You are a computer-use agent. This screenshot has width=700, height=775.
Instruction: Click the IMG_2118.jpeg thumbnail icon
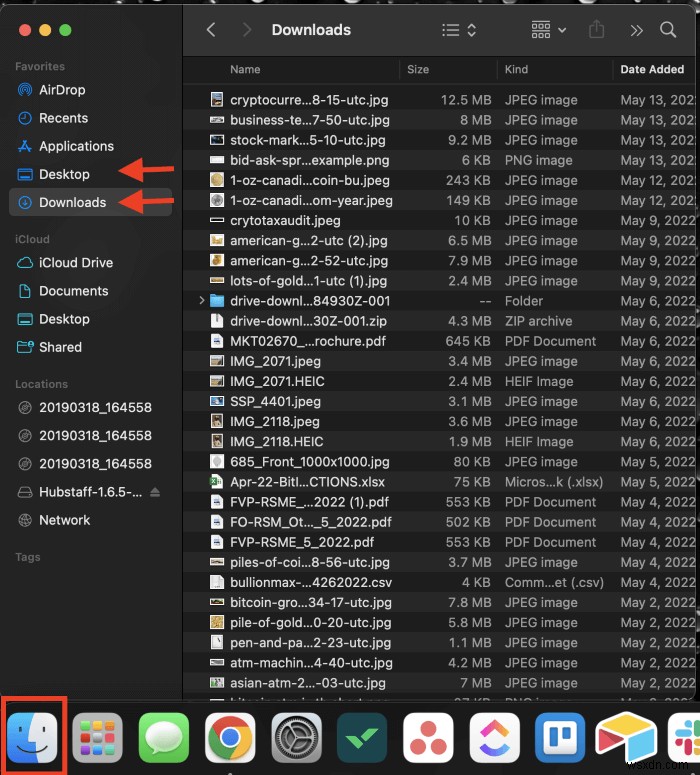[x=217, y=422]
